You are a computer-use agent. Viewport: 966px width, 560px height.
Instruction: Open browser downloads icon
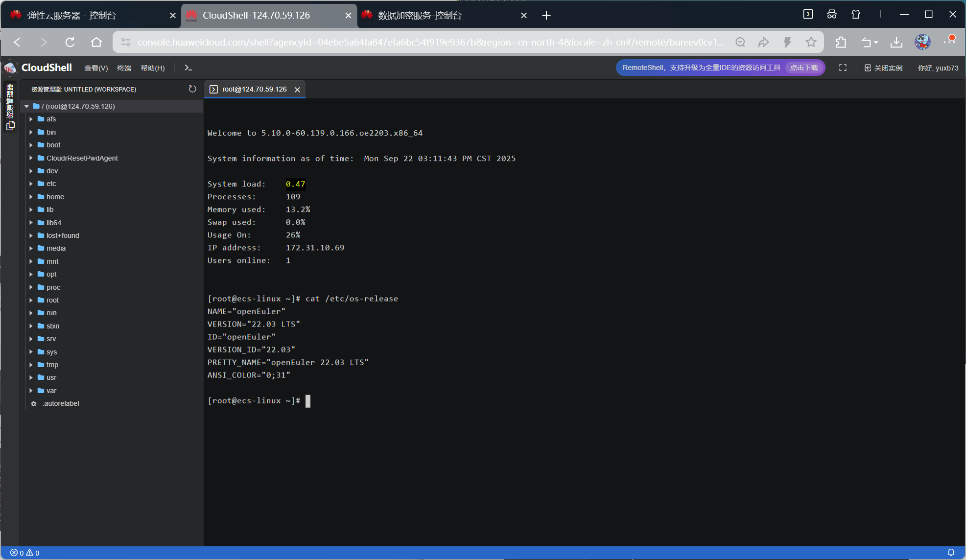[x=896, y=42]
